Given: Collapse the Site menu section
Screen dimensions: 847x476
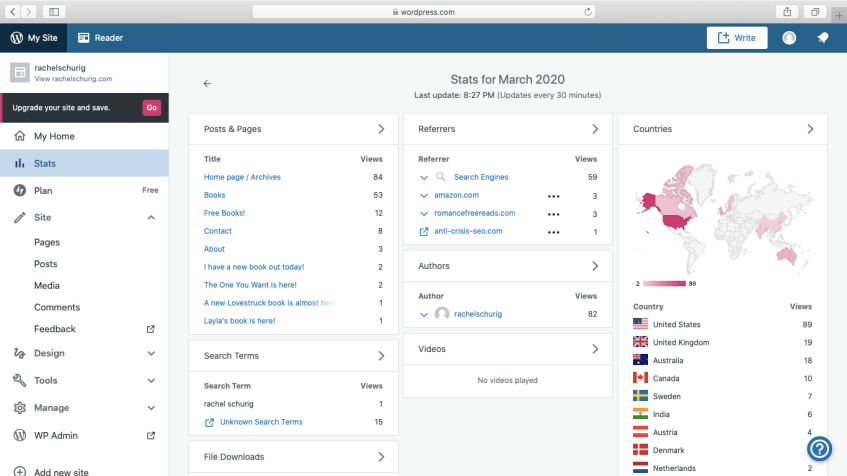Looking at the screenshot, I should coord(151,218).
